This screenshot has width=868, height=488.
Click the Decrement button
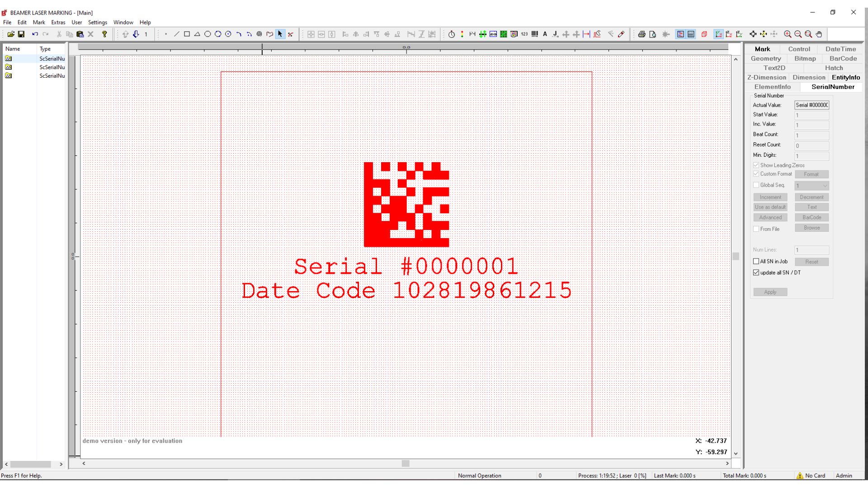pyautogui.click(x=811, y=197)
